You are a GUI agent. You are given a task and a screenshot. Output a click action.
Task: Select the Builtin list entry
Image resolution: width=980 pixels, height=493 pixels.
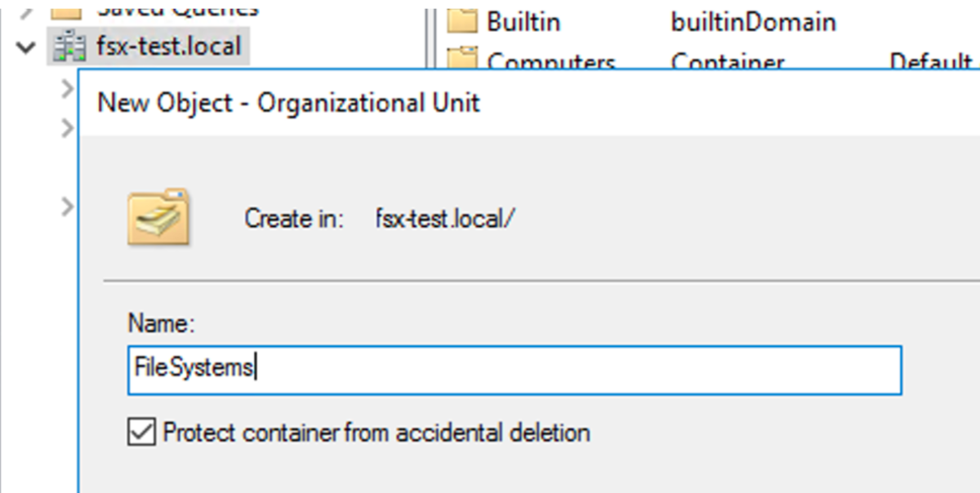523,21
